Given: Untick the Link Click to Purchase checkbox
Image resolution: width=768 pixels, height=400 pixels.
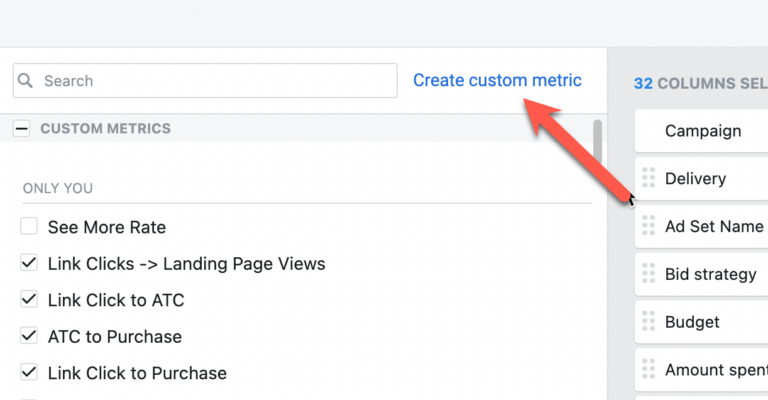Looking at the screenshot, I should pos(29,373).
